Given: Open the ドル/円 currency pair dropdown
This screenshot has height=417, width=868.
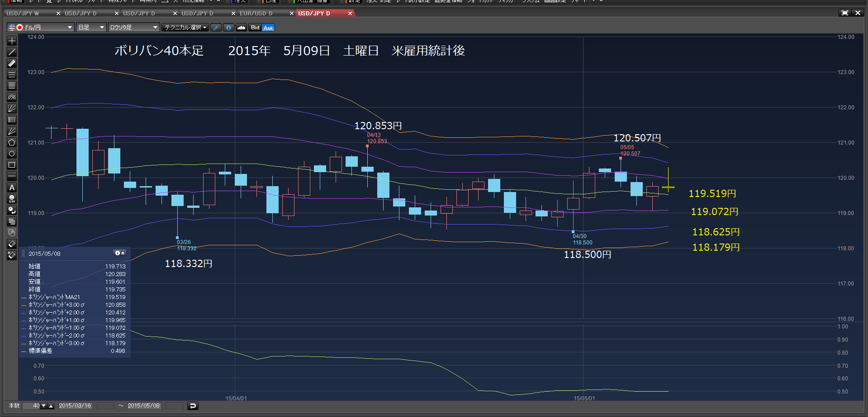Looking at the screenshot, I should tap(40, 28).
